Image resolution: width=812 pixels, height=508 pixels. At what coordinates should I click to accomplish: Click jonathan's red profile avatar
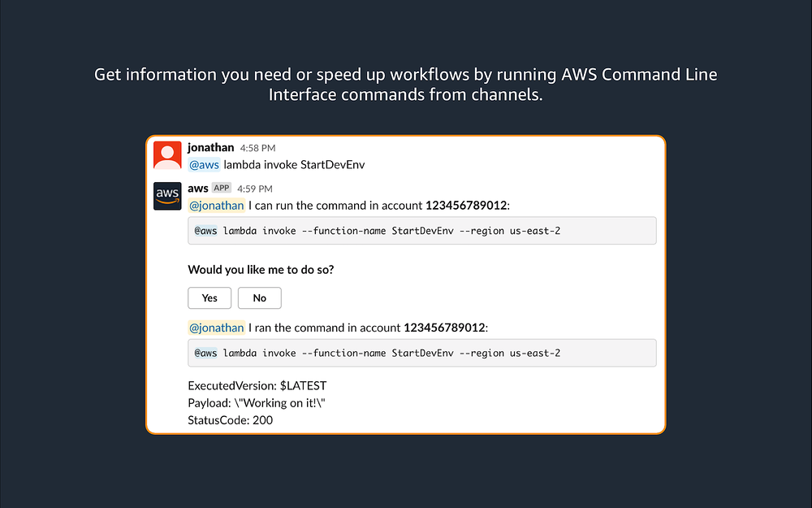pyautogui.click(x=167, y=155)
